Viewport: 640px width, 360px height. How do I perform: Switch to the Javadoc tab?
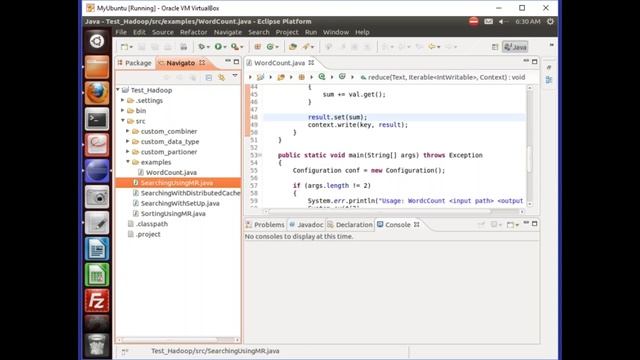click(x=306, y=225)
